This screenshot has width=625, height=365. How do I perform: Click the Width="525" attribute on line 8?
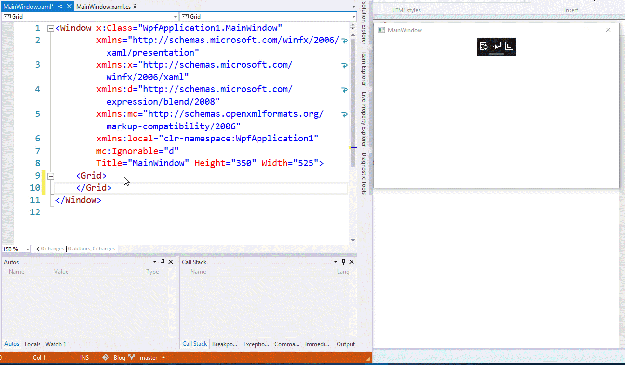tap(290, 163)
